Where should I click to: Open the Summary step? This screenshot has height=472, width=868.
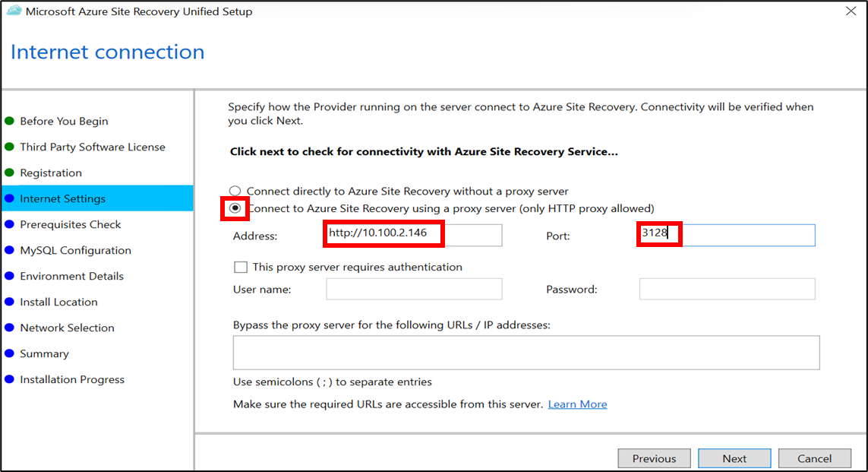(44, 353)
